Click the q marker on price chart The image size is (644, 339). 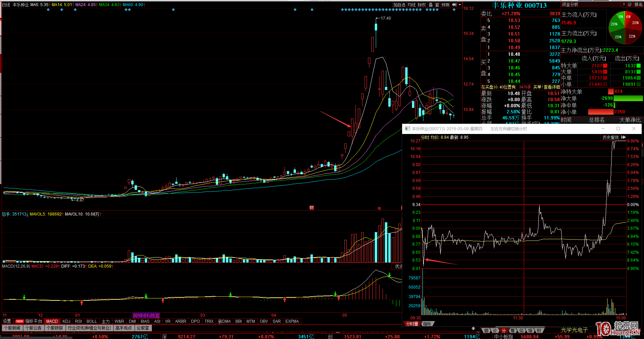coord(379,208)
